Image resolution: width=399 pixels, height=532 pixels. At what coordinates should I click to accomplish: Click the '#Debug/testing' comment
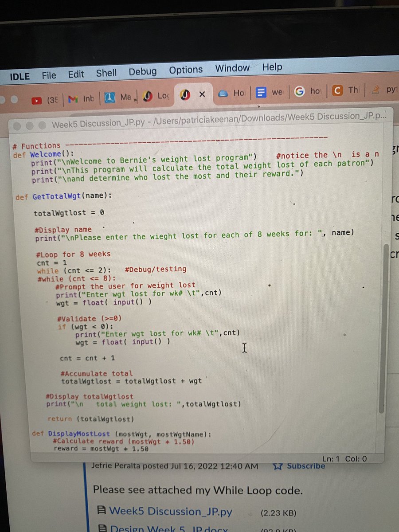pyautogui.click(x=156, y=269)
